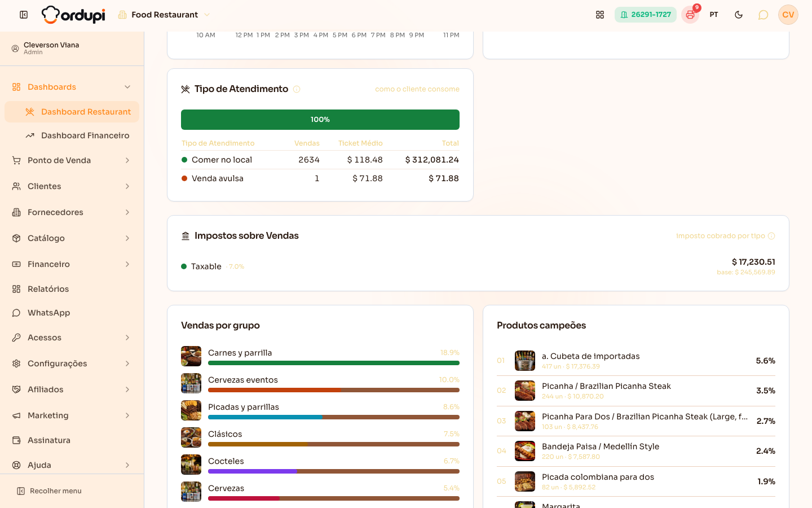Click Recolher menu button

tap(49, 491)
